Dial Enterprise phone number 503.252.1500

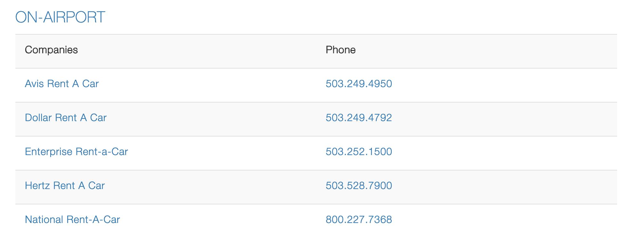pyautogui.click(x=358, y=152)
